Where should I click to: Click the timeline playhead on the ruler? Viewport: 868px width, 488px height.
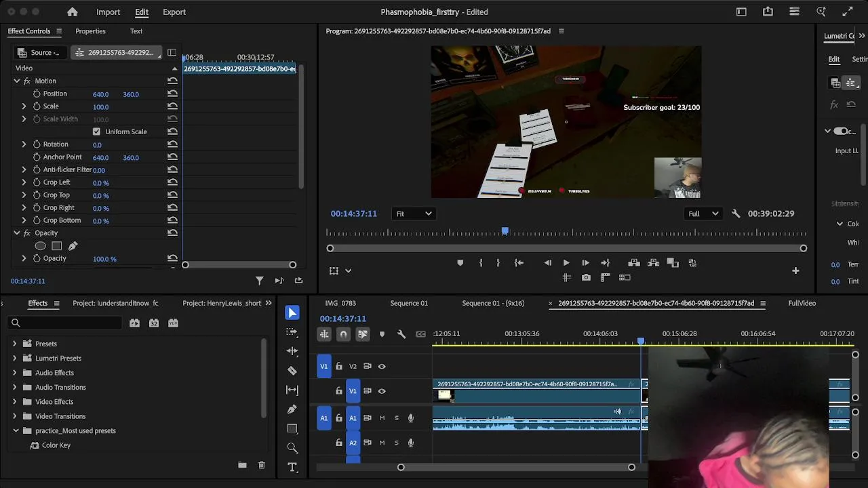tap(641, 341)
